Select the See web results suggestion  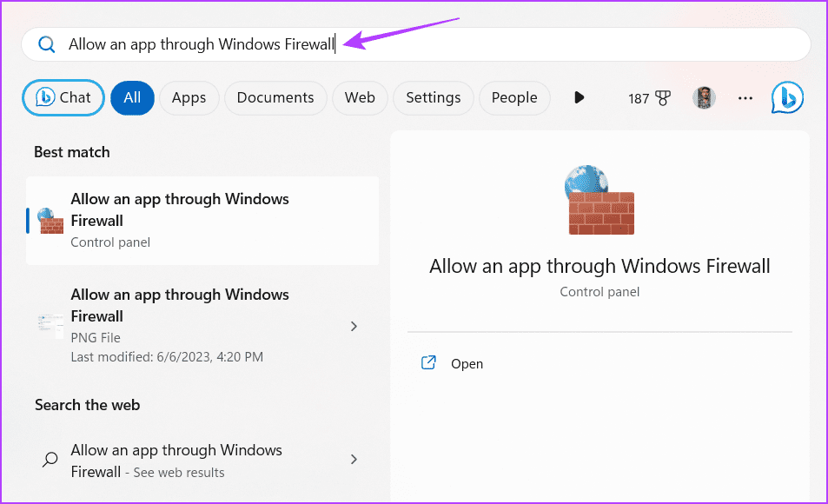pos(202,461)
